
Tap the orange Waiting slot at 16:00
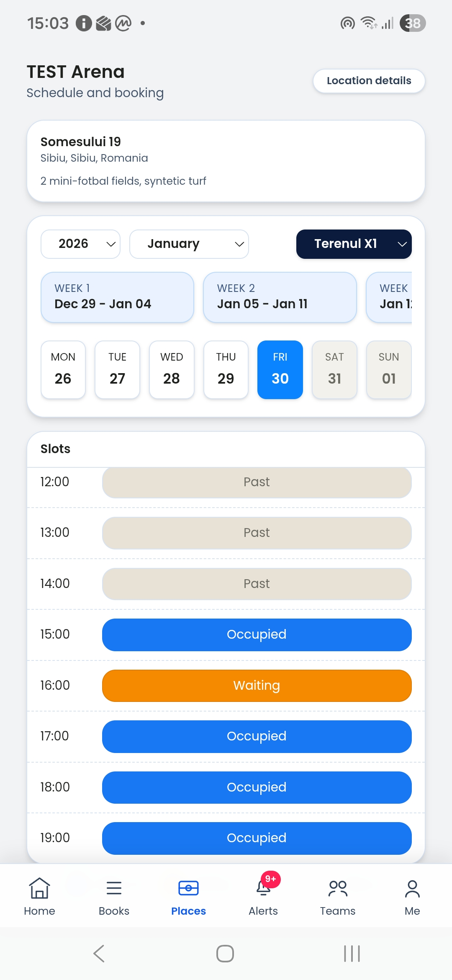pos(257,686)
